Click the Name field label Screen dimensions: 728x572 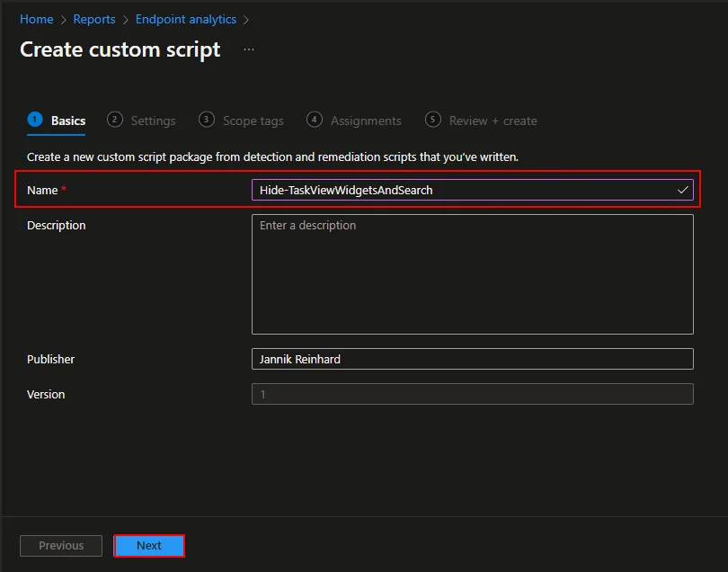tap(42, 190)
